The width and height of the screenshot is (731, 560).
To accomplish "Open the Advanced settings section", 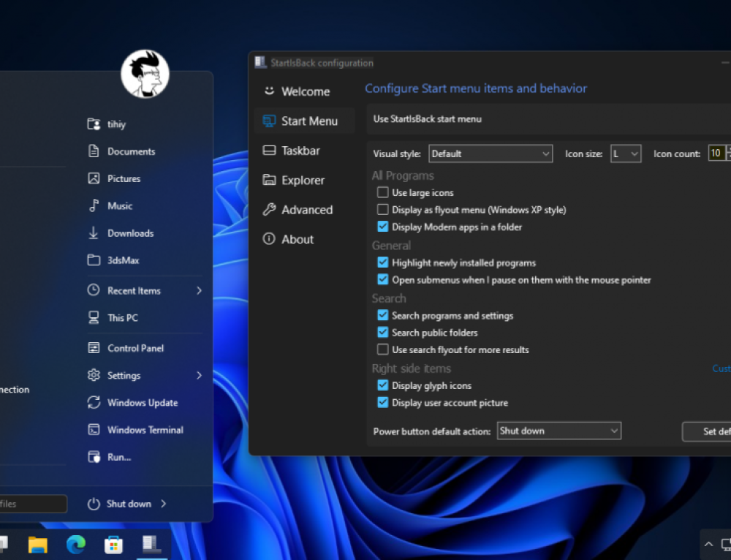I will click(x=304, y=210).
